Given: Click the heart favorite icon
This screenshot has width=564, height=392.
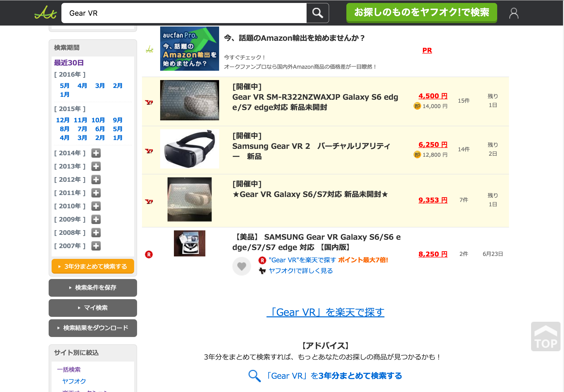Looking at the screenshot, I should [x=242, y=266].
